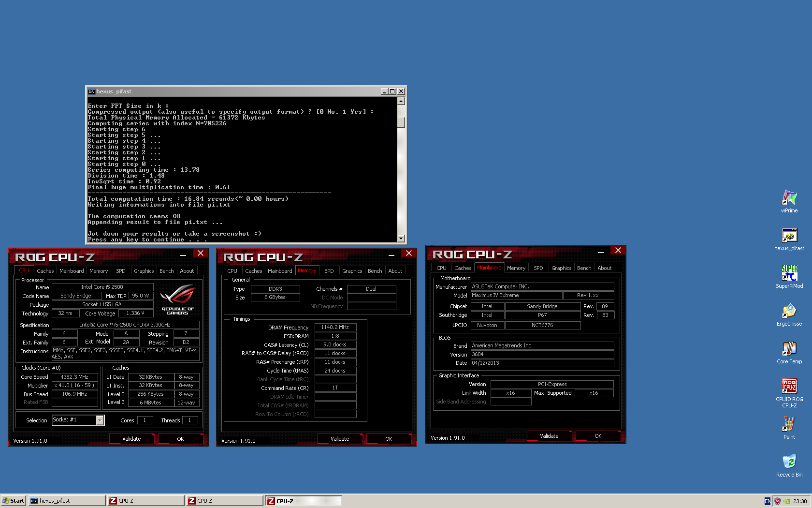
Task: Open Memory tab in CPU window
Action: pyautogui.click(x=99, y=271)
